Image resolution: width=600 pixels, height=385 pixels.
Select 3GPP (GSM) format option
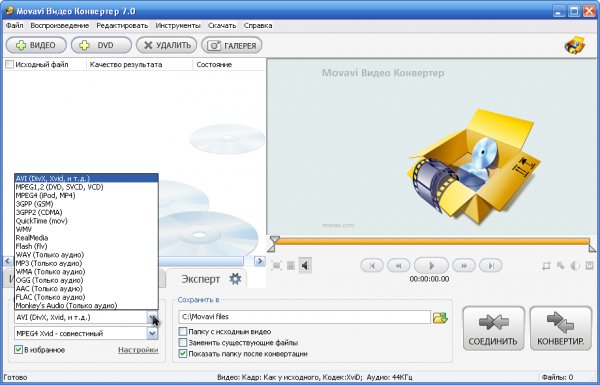86,204
